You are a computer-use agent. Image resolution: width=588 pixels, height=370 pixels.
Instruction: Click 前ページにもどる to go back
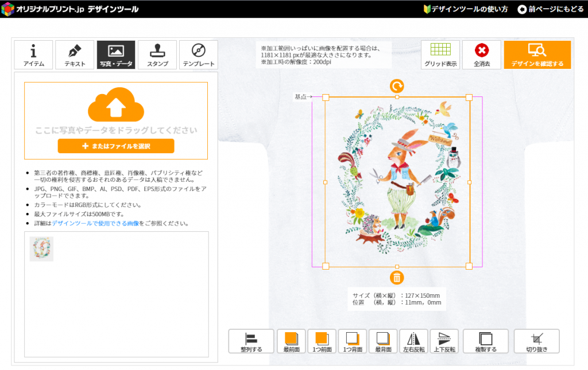pos(551,9)
